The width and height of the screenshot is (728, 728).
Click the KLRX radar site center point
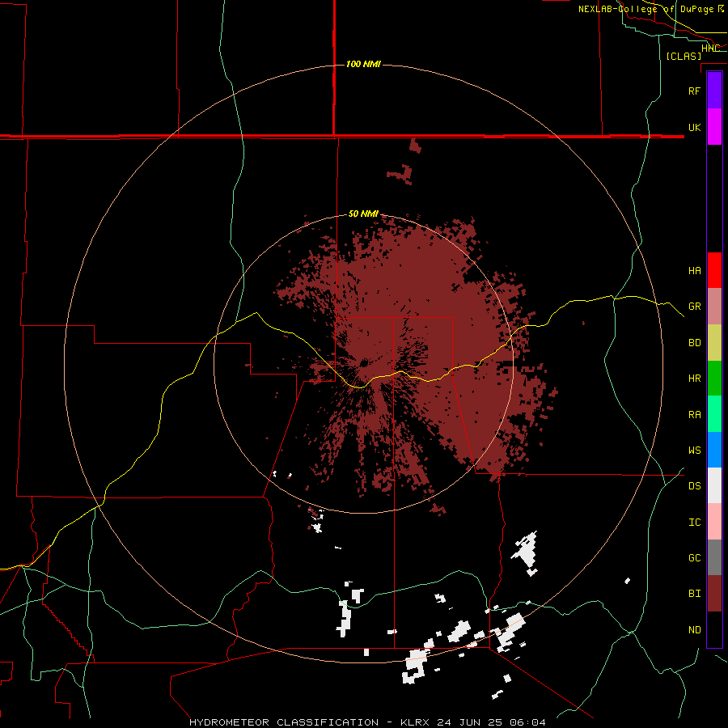(363, 362)
